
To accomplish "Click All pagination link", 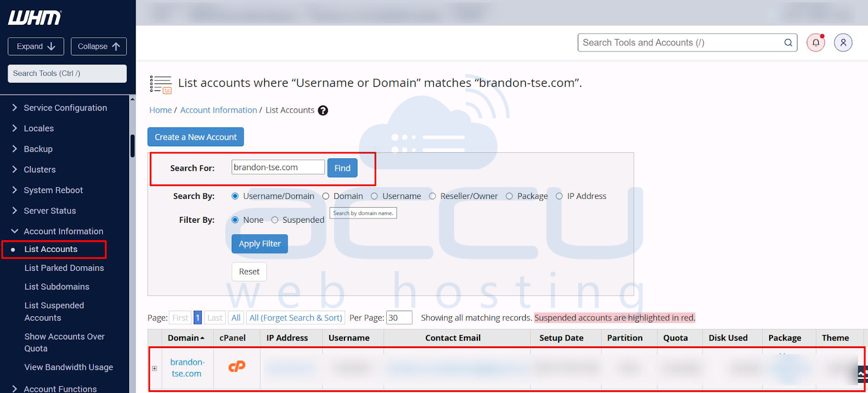I will pos(236,318).
